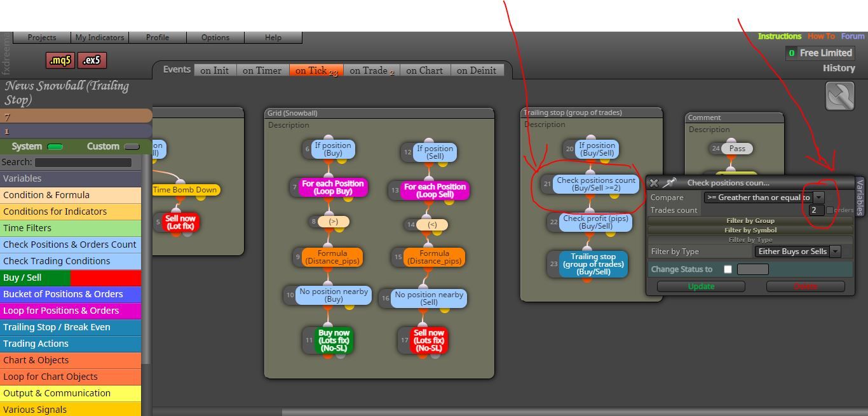Toggle the System blocks switch
Screen dimensions: 868x416
pos(55,147)
